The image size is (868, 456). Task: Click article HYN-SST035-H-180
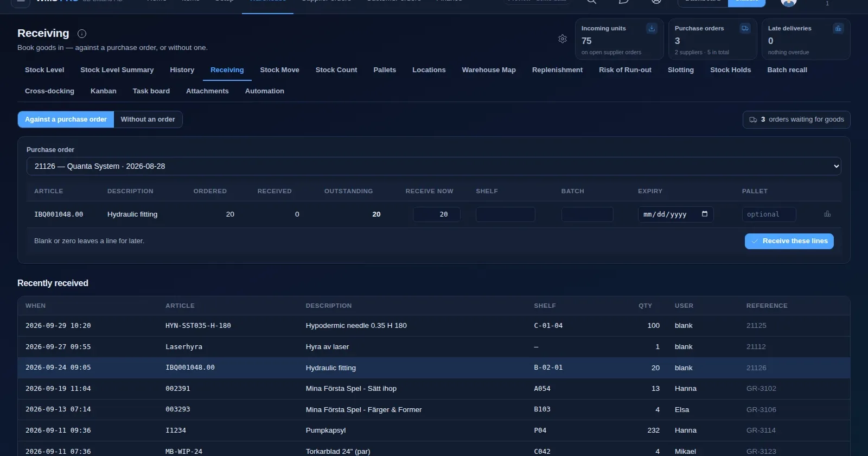tap(198, 326)
